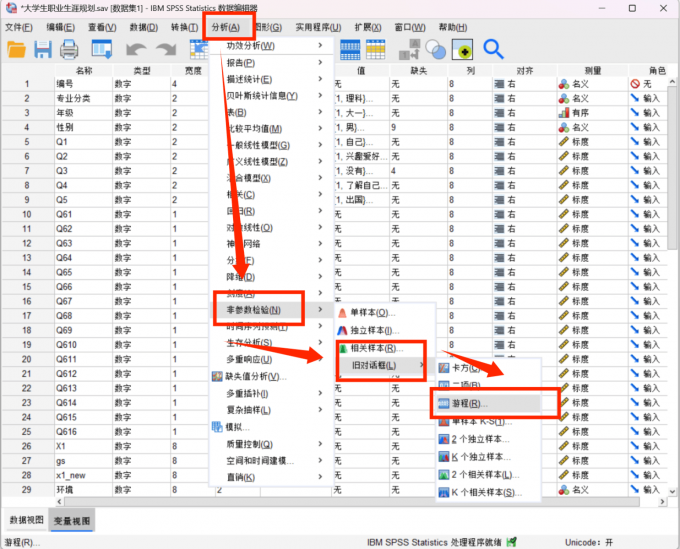Click the 卡方(C) chi-square icon
The image size is (680, 549).
(x=444, y=368)
